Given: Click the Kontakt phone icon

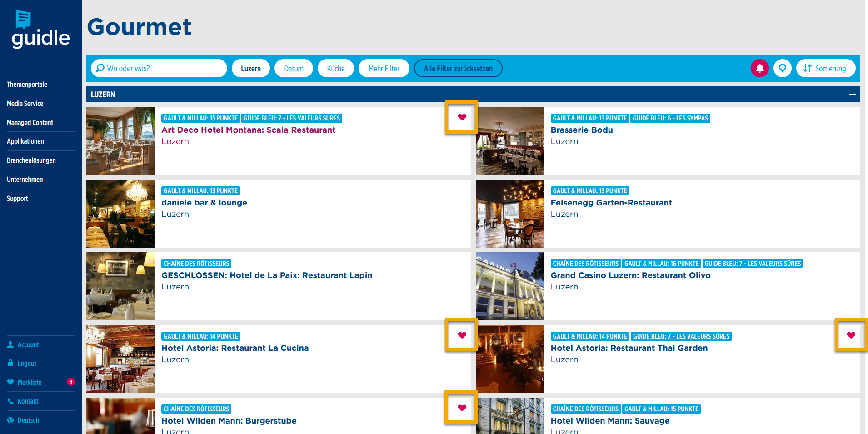Looking at the screenshot, I should pos(10,401).
